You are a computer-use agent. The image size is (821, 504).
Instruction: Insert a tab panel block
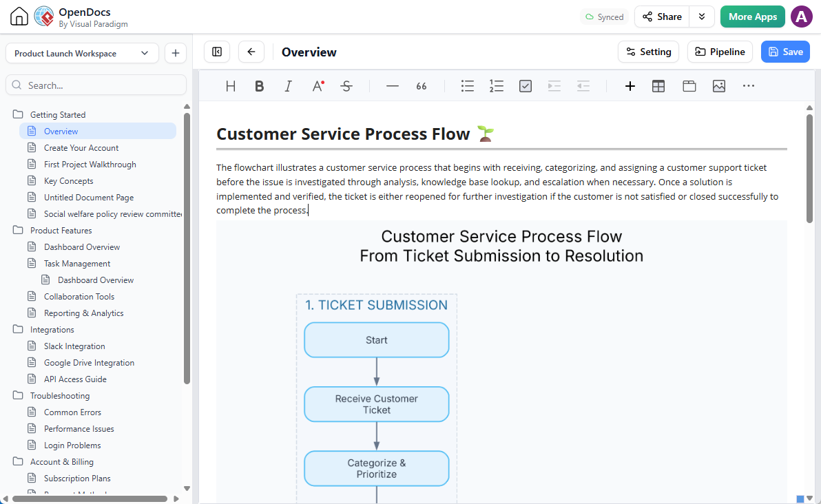click(689, 86)
